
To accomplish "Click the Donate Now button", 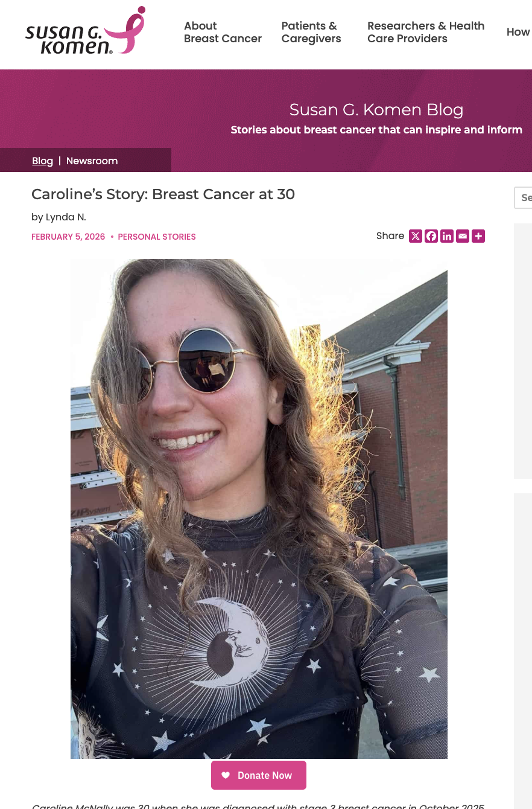I will tap(259, 775).
